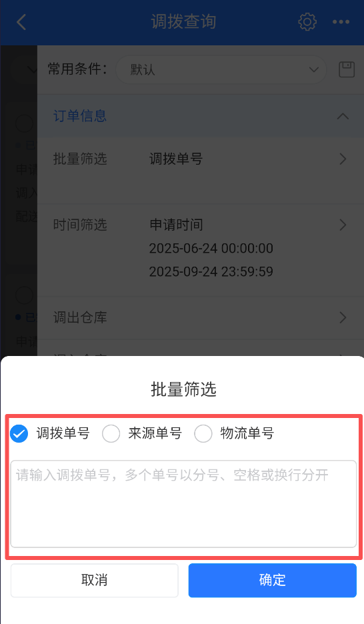Click the blue 确定 button
This screenshot has width=364, height=624.
point(273,580)
